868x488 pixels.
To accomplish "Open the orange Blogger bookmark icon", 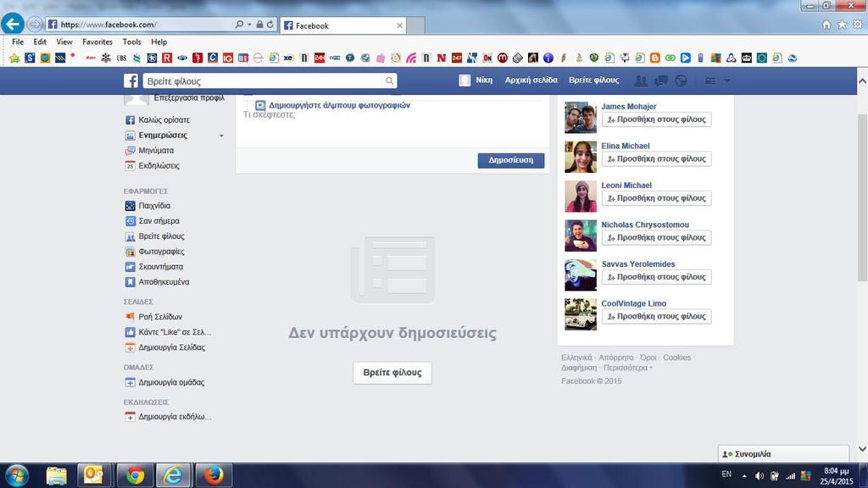I will click(655, 58).
